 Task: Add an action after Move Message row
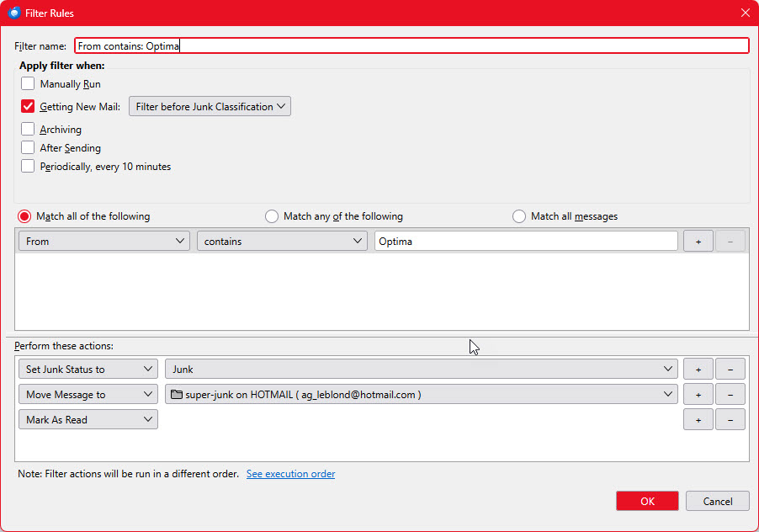click(698, 394)
